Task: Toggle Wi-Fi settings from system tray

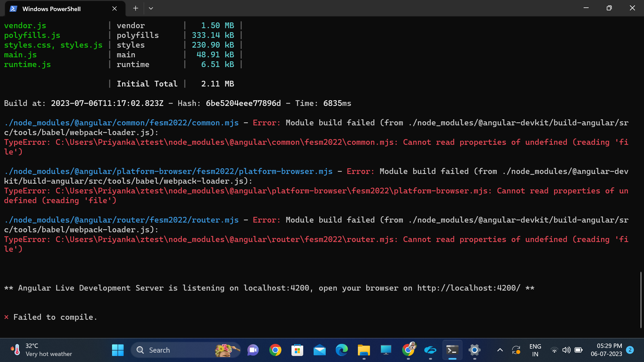Action: coord(554,350)
